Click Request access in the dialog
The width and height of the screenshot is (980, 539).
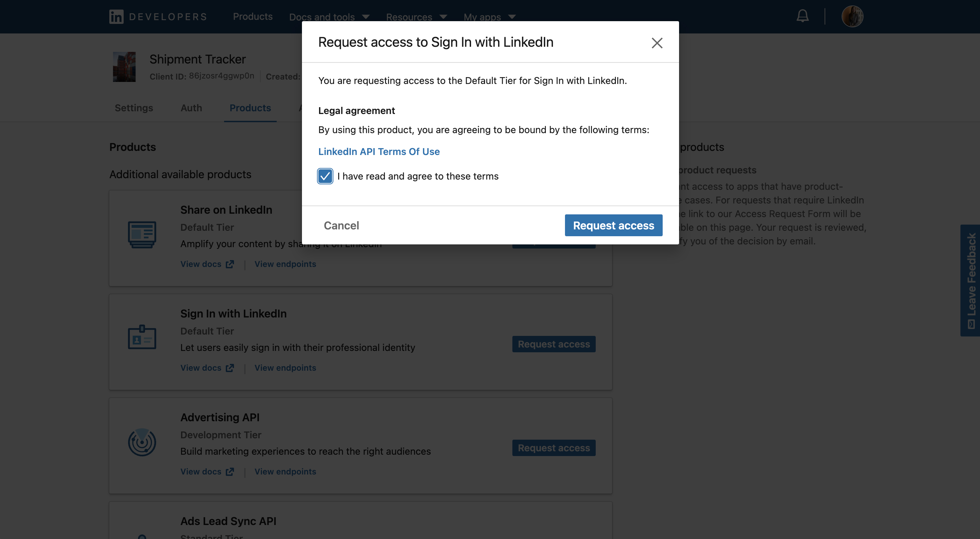point(613,225)
